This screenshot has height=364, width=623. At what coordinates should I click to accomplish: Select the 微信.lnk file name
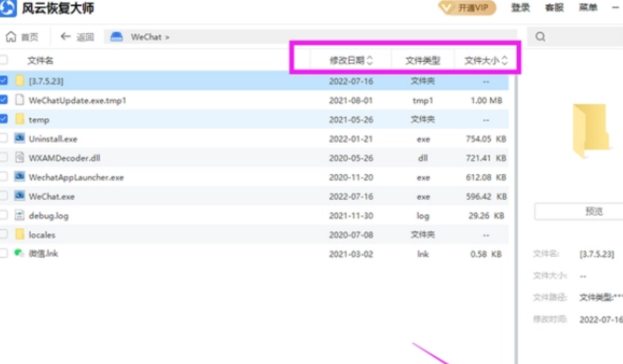point(43,253)
